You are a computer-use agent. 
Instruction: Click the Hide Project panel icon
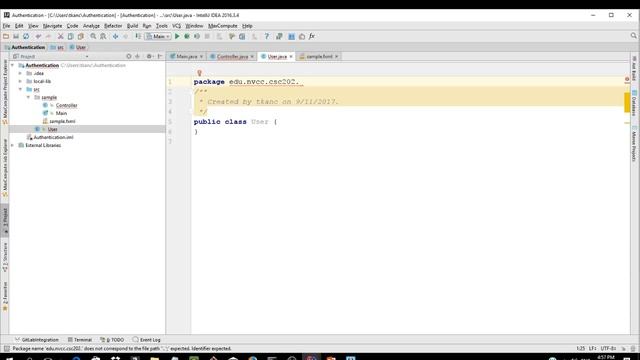160,56
